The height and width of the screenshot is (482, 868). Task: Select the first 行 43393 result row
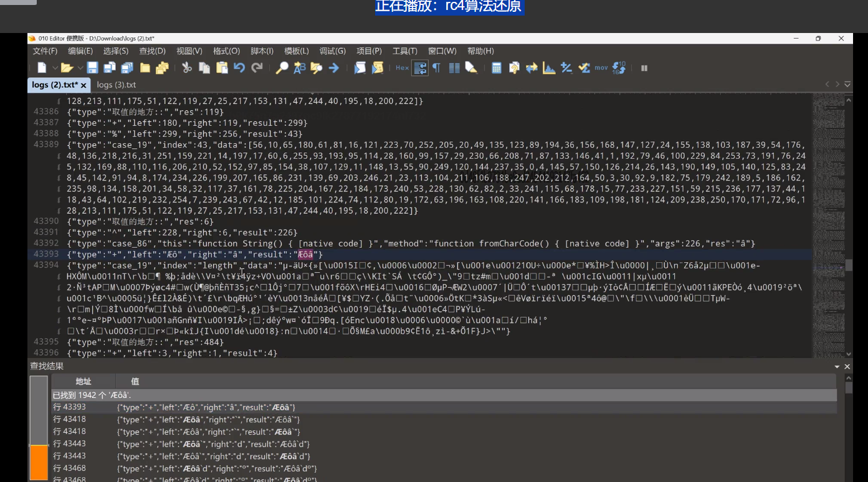[x=444, y=407]
